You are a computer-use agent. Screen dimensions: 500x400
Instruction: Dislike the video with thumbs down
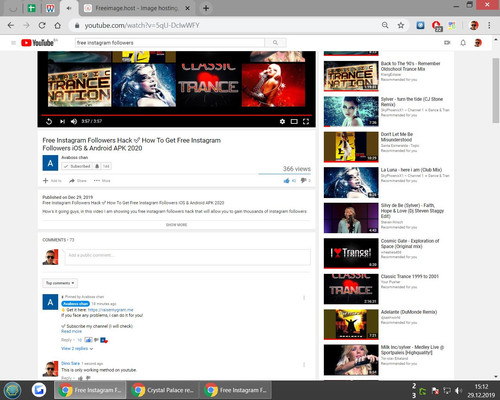(x=303, y=181)
